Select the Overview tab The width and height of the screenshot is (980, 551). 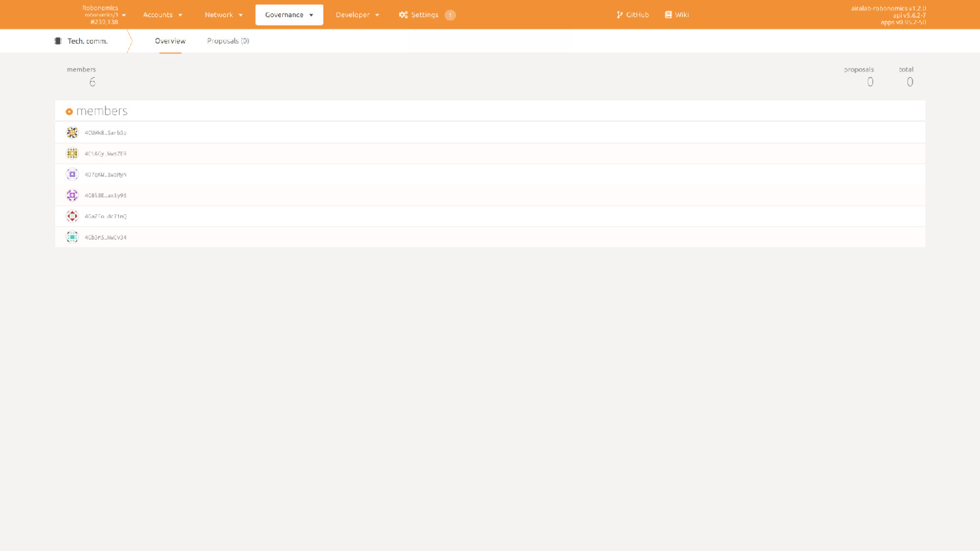point(170,40)
